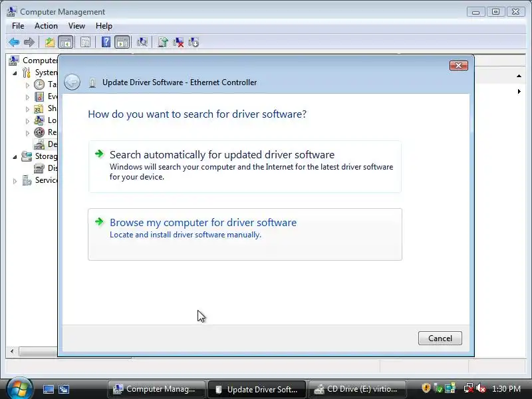The image size is (532, 399).
Task: Choose Browse my computer for driver software
Action: click(x=245, y=235)
